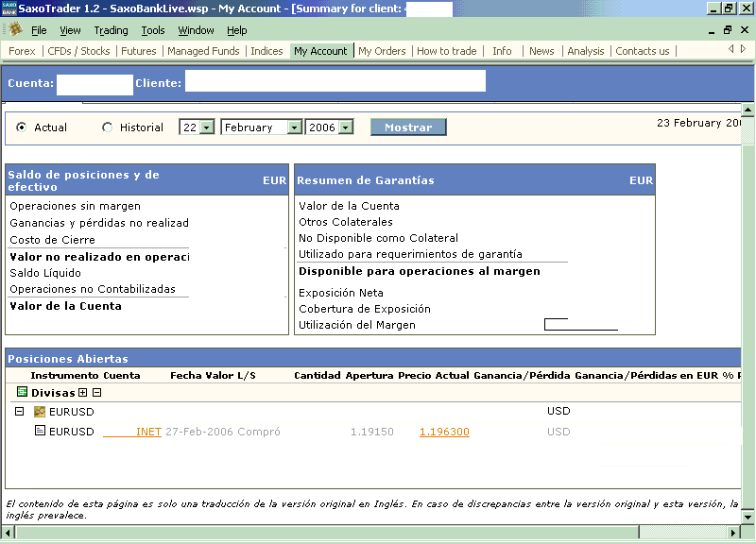Open the day dropdown showing 22

point(207,127)
